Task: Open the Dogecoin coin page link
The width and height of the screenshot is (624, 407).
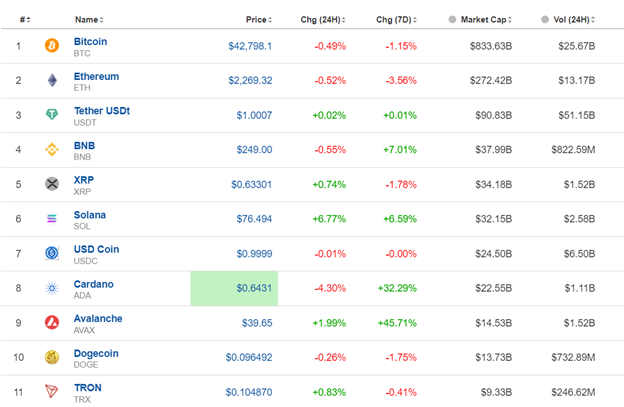Action: click(x=96, y=353)
